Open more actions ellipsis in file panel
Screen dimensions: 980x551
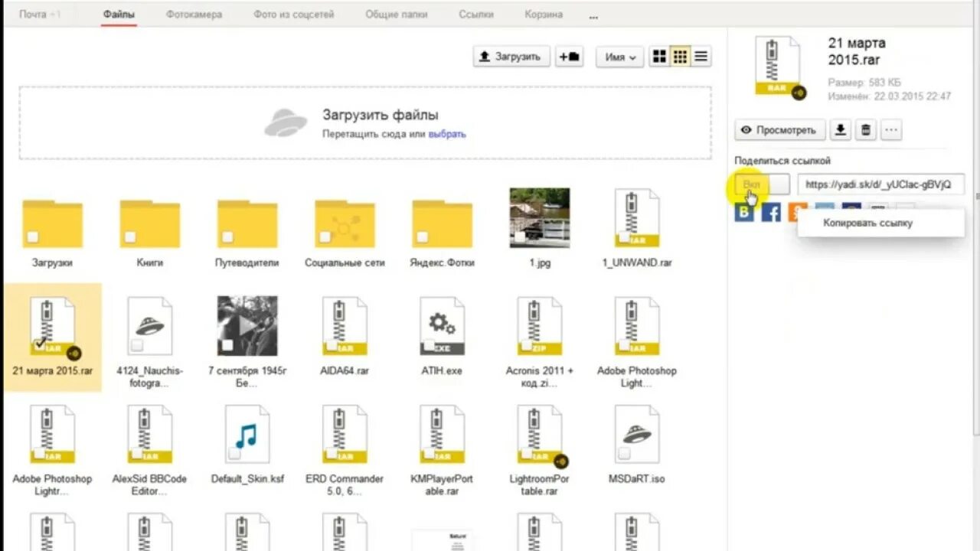pyautogui.click(x=891, y=130)
